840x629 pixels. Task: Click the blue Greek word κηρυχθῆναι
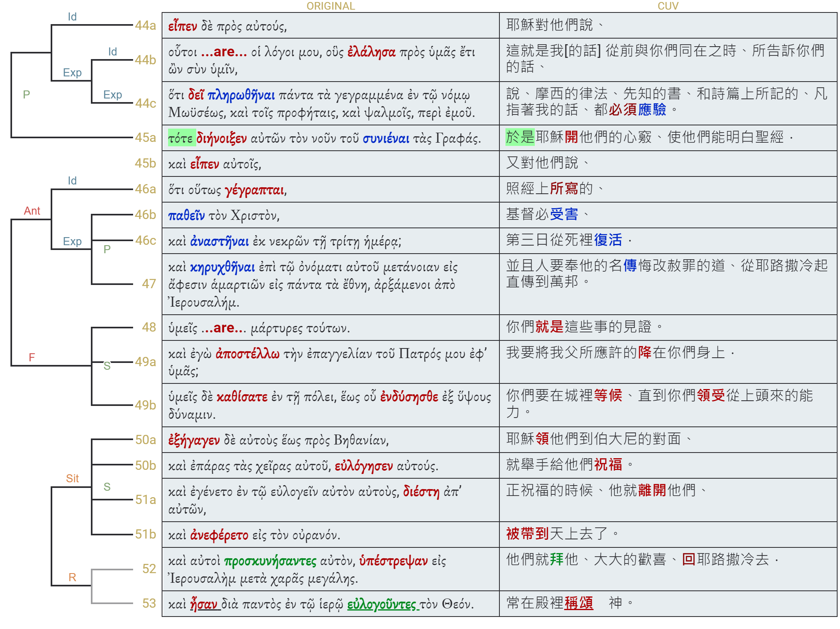point(222,267)
